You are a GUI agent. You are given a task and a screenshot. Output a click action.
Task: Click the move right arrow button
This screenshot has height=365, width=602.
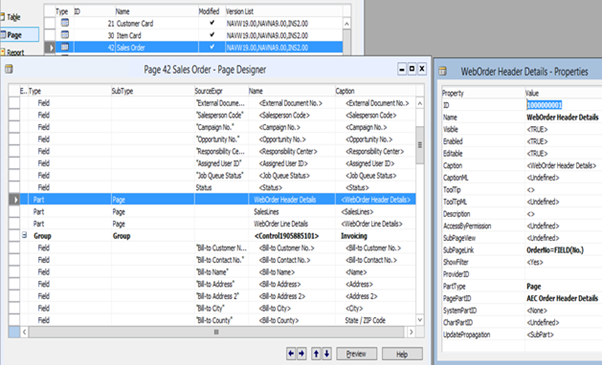point(302,353)
